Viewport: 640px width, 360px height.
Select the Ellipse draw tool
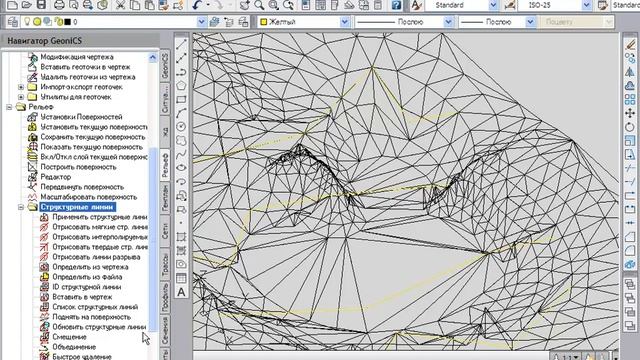click(181, 168)
